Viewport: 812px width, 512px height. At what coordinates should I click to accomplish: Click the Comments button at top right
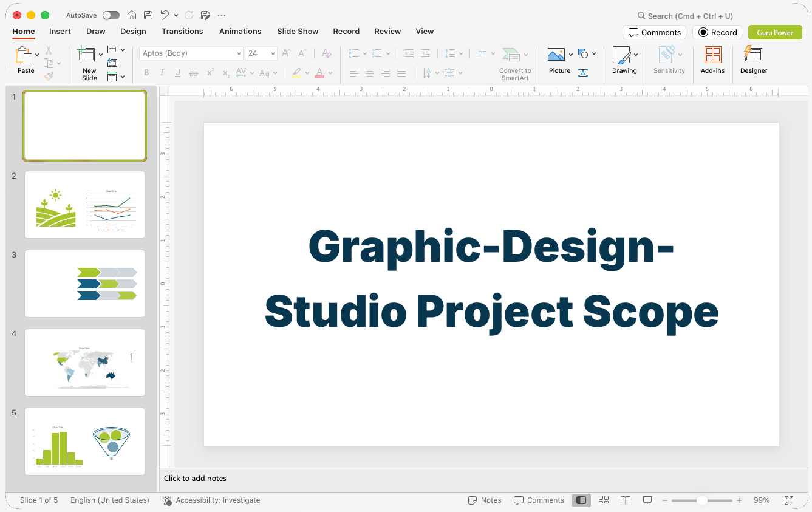655,32
